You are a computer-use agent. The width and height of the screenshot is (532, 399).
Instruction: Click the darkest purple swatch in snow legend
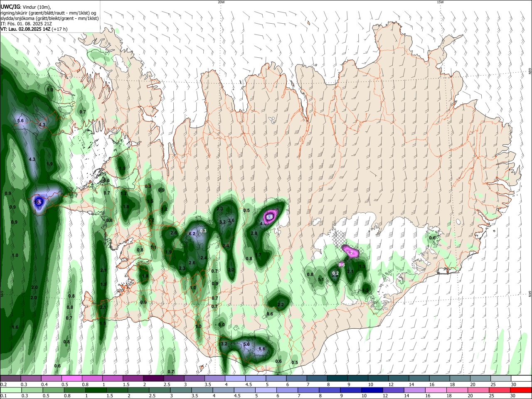coord(153,378)
